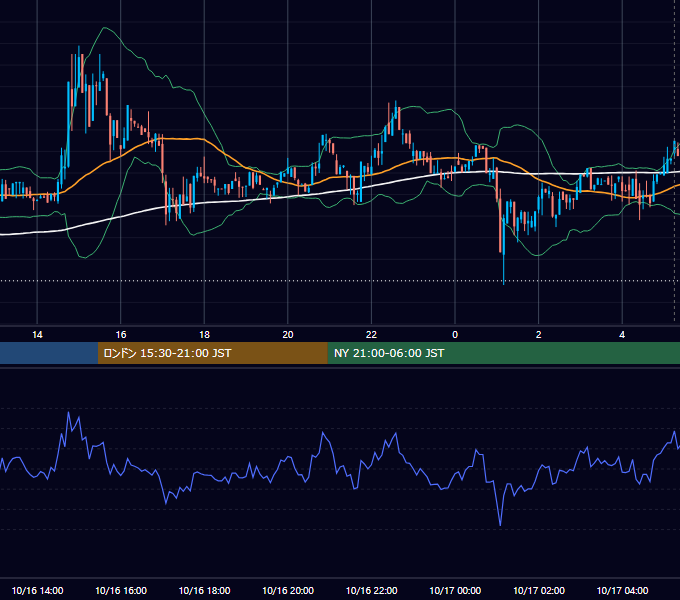The width and height of the screenshot is (680, 600).
Task: Click hour label 20 on price chart axis
Action: coord(288,335)
